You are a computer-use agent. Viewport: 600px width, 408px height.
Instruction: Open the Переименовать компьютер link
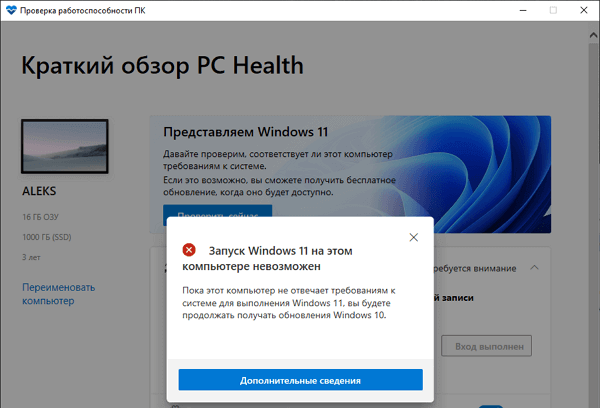click(x=59, y=294)
